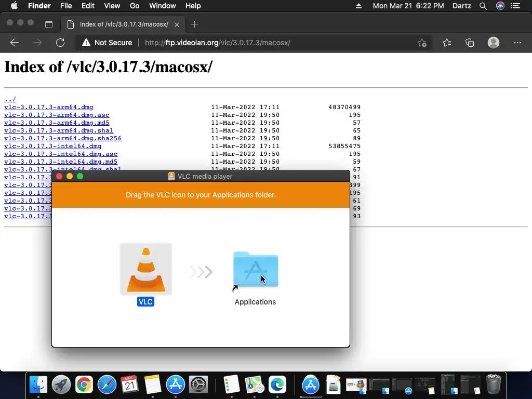The width and height of the screenshot is (532, 399).
Task: Open Calendar from the Dock
Action: (129, 385)
